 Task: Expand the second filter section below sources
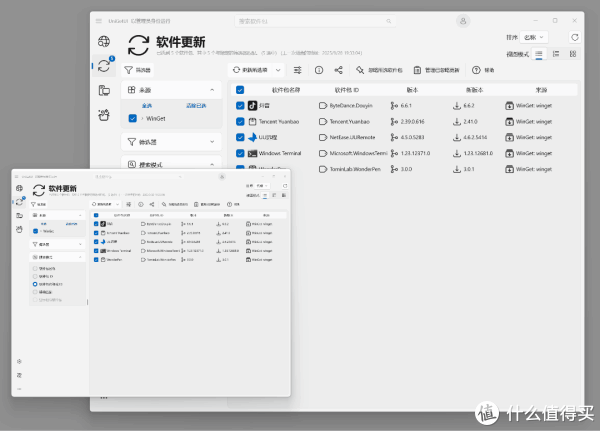[x=213, y=142]
